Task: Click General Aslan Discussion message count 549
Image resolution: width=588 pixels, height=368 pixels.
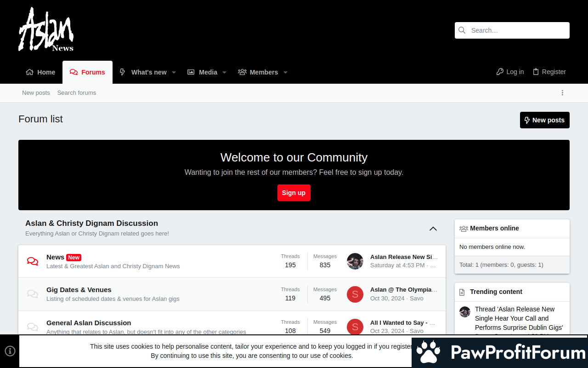Action: pyautogui.click(x=325, y=331)
